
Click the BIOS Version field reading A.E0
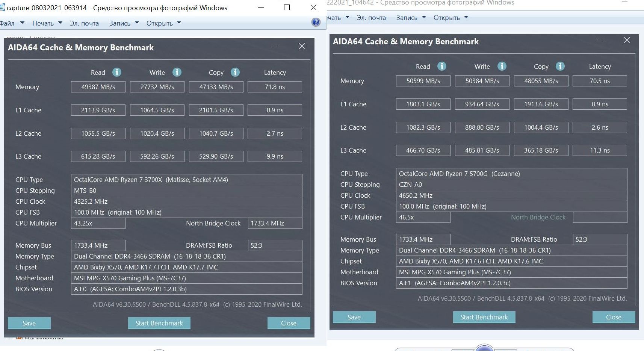tap(187, 289)
